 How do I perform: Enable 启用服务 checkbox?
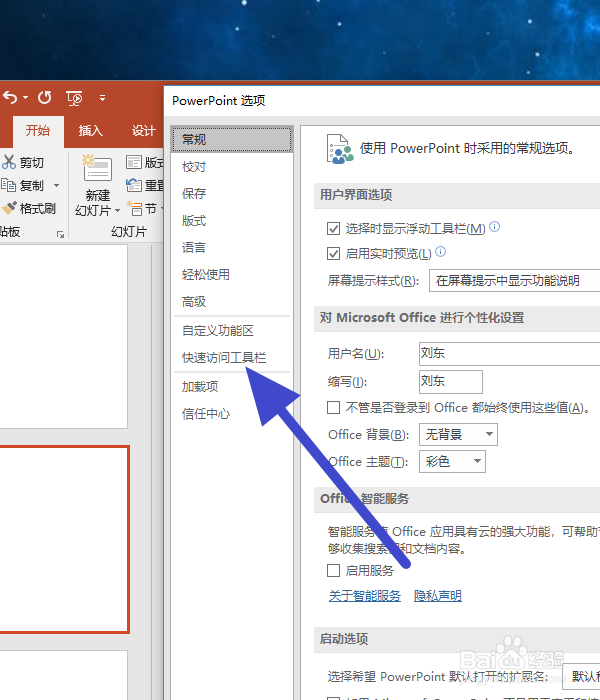333,570
